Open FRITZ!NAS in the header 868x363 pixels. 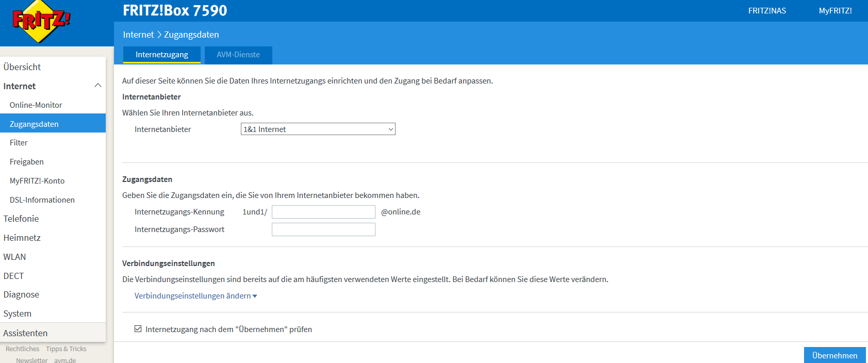(x=767, y=10)
